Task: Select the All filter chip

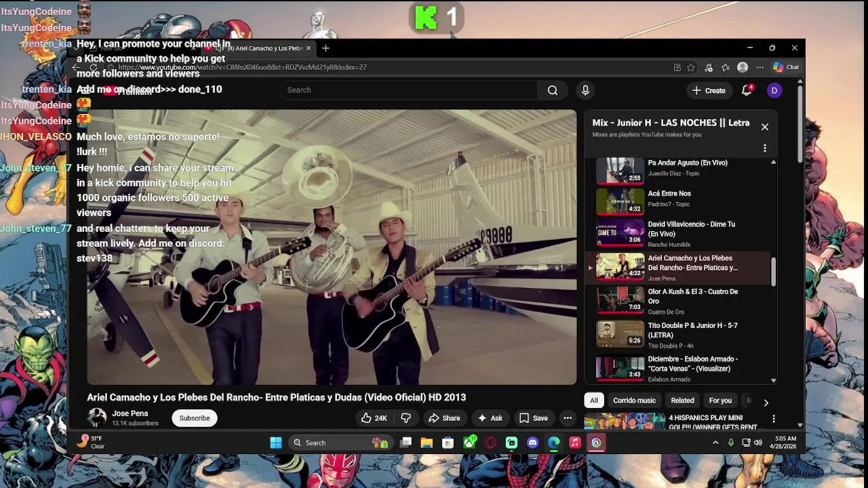Action: [594, 401]
